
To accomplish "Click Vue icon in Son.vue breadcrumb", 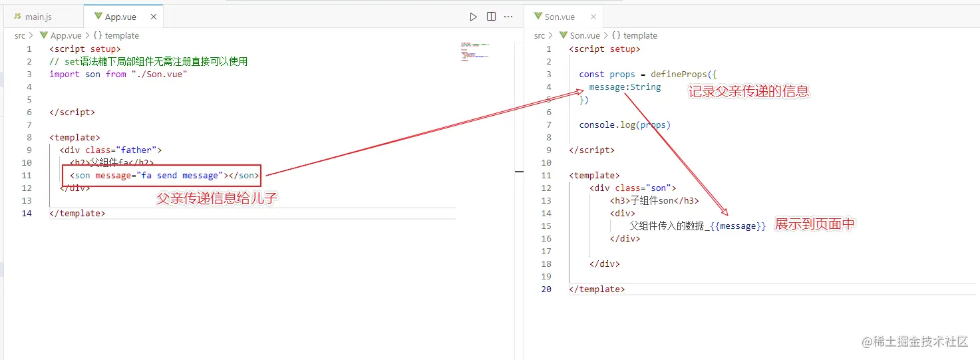I will point(564,36).
